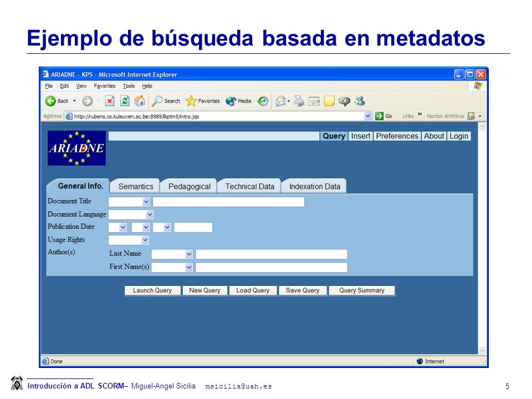
Task: Expand Mail icon dropdown arrow
Action: pos(288,101)
